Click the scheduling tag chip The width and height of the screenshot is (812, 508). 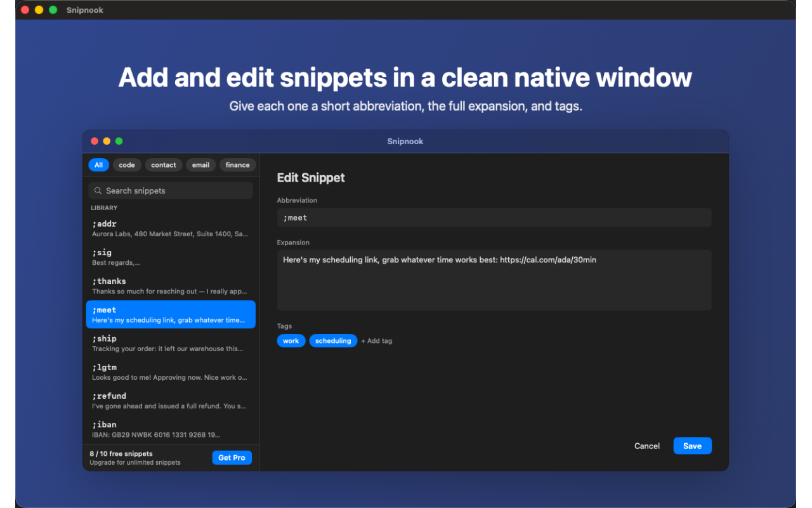[x=333, y=341]
